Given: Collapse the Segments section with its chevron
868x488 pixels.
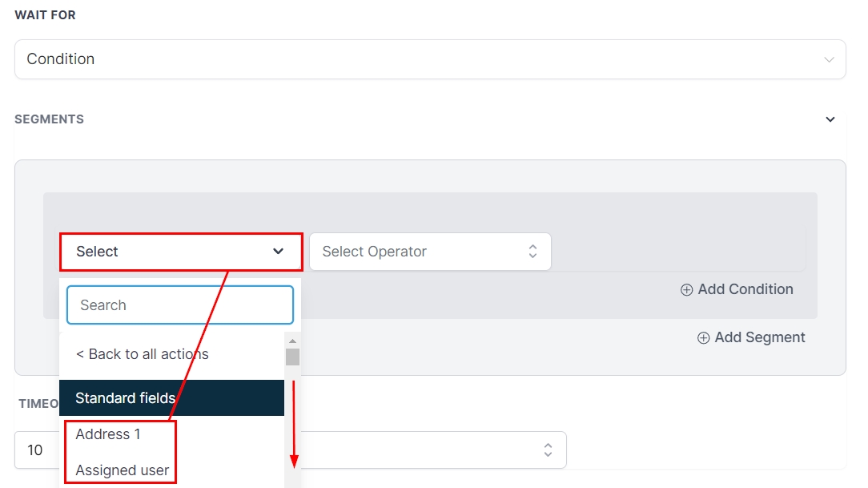Looking at the screenshot, I should [x=830, y=119].
